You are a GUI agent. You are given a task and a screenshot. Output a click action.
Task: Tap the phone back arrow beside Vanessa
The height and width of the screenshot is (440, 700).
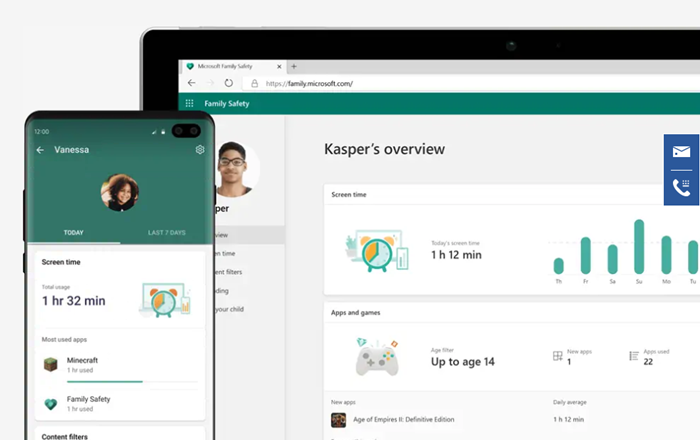40,150
